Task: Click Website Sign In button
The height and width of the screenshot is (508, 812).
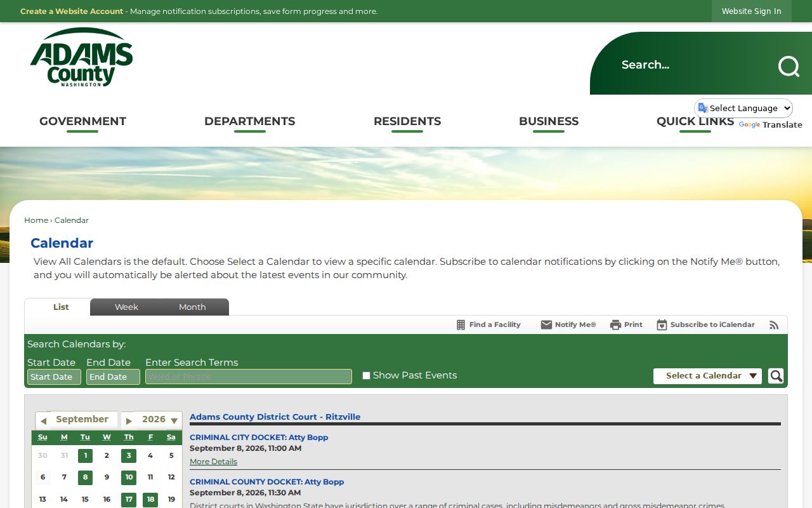Action: 751,11
